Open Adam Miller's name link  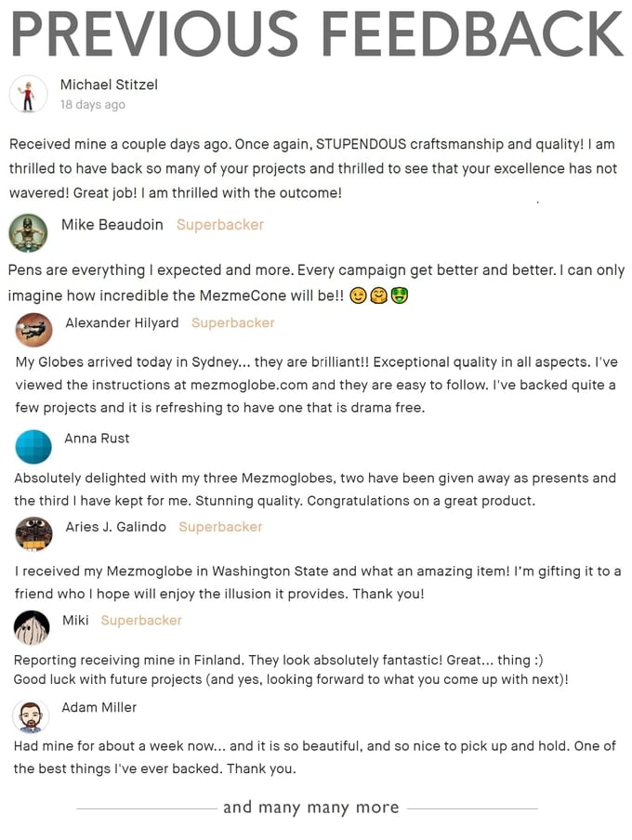coord(99,708)
